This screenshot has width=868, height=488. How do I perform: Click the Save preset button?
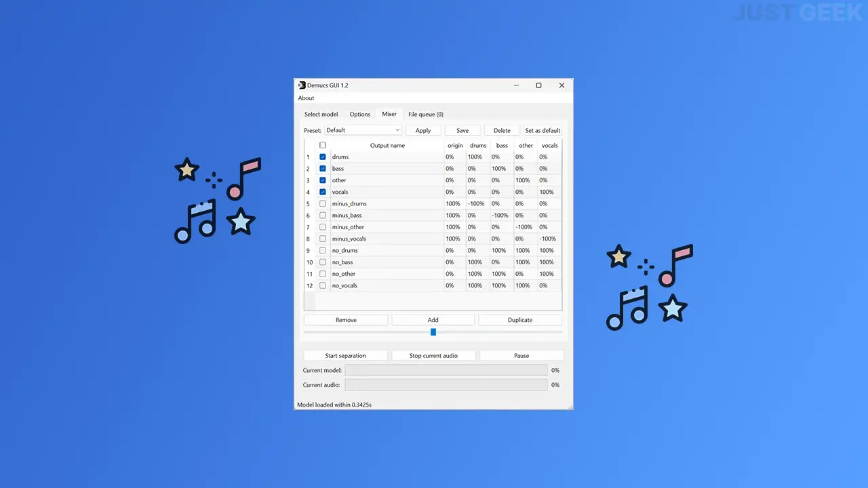coord(462,130)
